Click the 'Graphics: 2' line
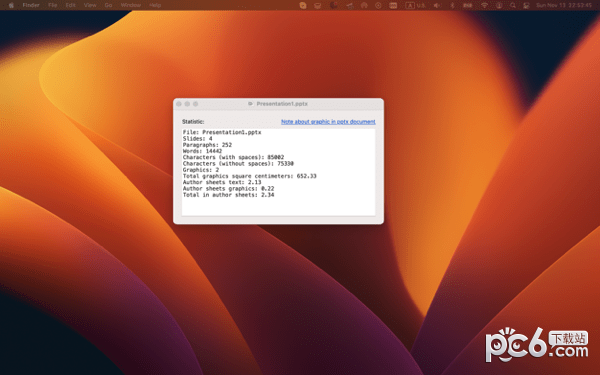The image size is (600, 375). (201, 170)
